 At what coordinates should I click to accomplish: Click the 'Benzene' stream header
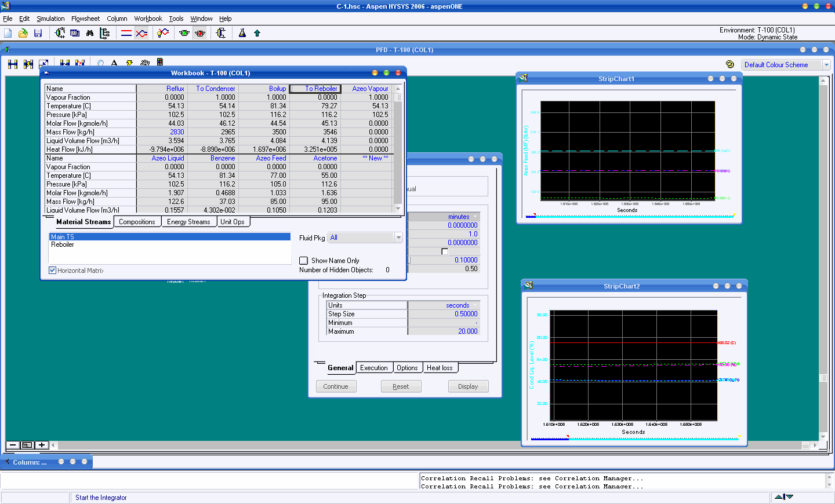(213, 158)
